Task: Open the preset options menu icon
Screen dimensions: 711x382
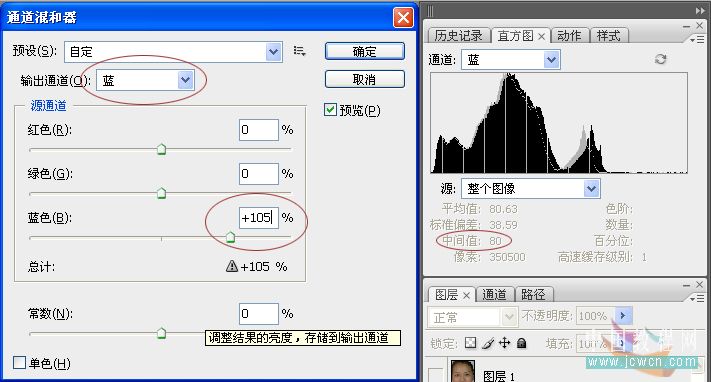Action: [x=299, y=51]
